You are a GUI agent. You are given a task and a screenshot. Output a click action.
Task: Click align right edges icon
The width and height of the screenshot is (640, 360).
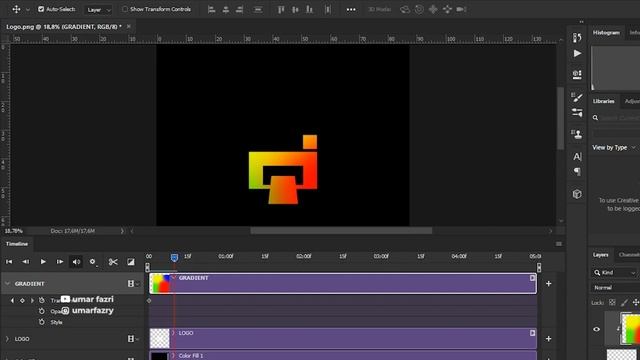[x=240, y=9]
